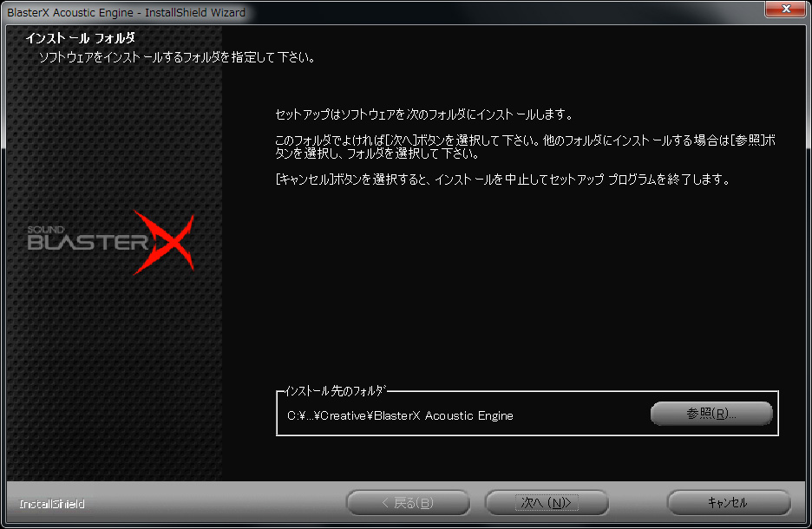The height and width of the screenshot is (529, 812).
Task: Click the 次へ (N) next button
Action: 547,503
